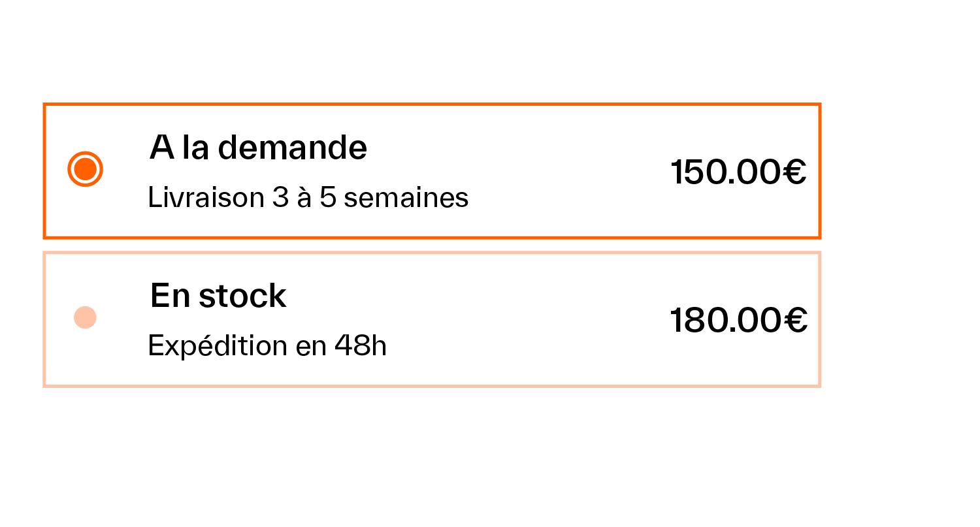Keep the 3 to 5 weeks delivery option
980x527 pixels.
click(x=432, y=170)
